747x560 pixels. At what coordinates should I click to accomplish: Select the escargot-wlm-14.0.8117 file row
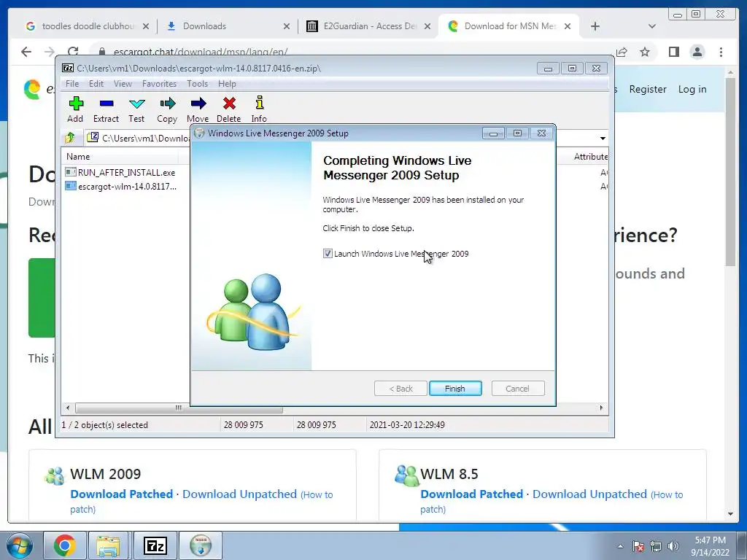point(126,186)
